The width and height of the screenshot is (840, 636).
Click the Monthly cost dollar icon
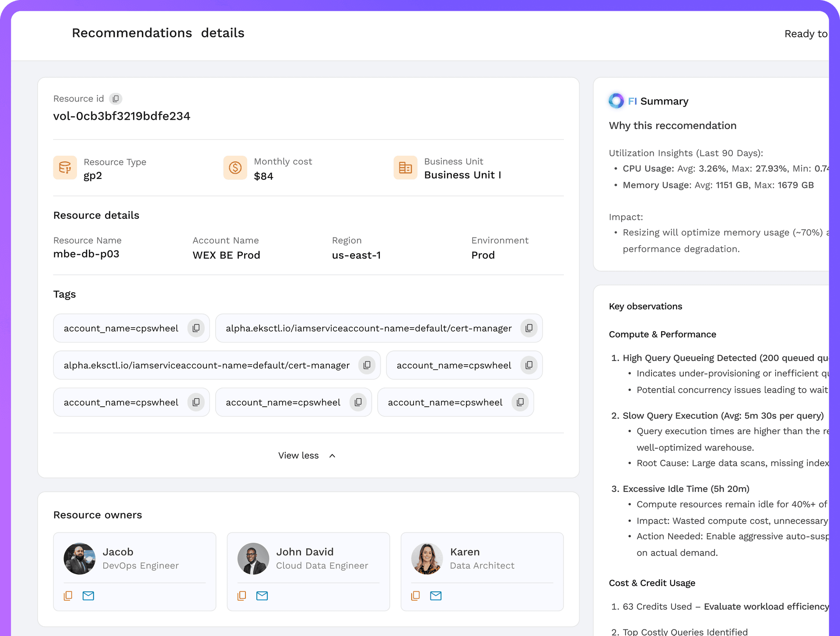[235, 168]
